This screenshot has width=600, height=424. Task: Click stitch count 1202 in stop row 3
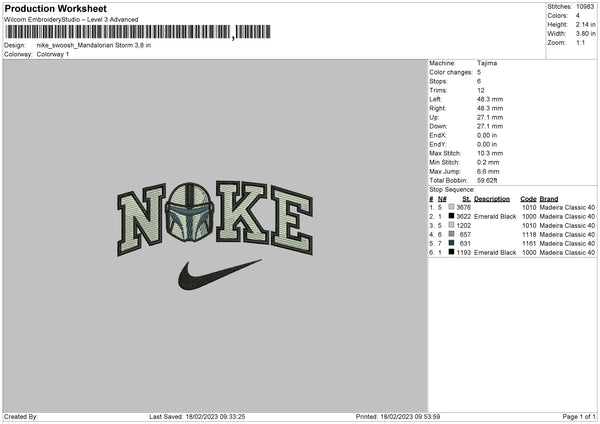pos(464,225)
